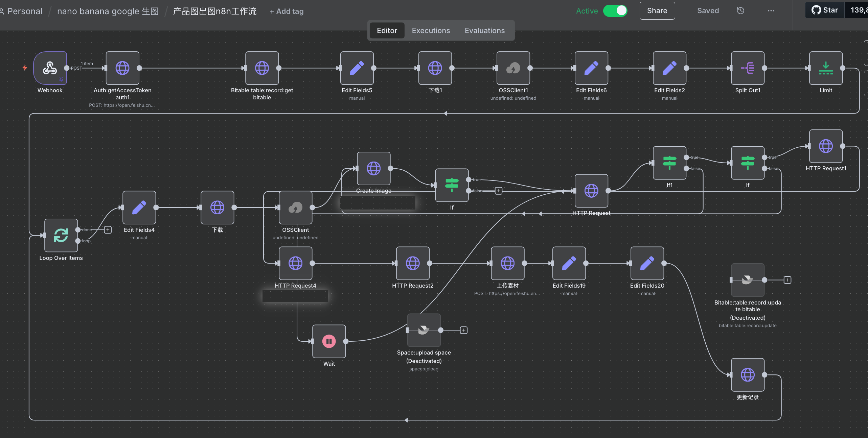Open the workflow history icon
Image resolution: width=868 pixels, height=438 pixels.
click(x=740, y=11)
